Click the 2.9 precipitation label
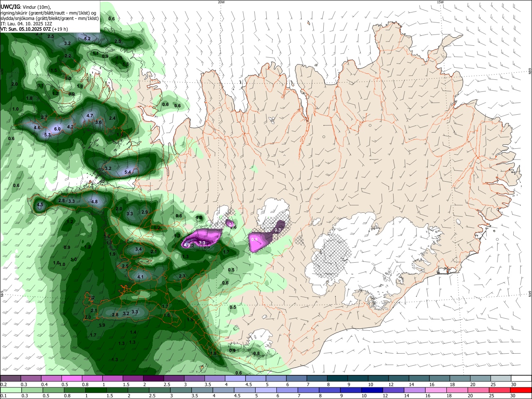532x399 pixels. 145,212
